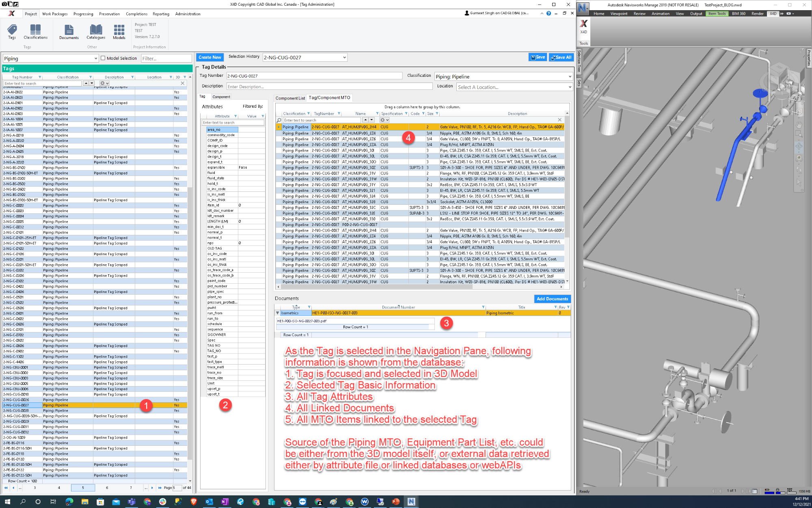The height and width of the screenshot is (508, 812).
Task: Open the Viewpoint tab in Navisworks
Action: point(619,13)
